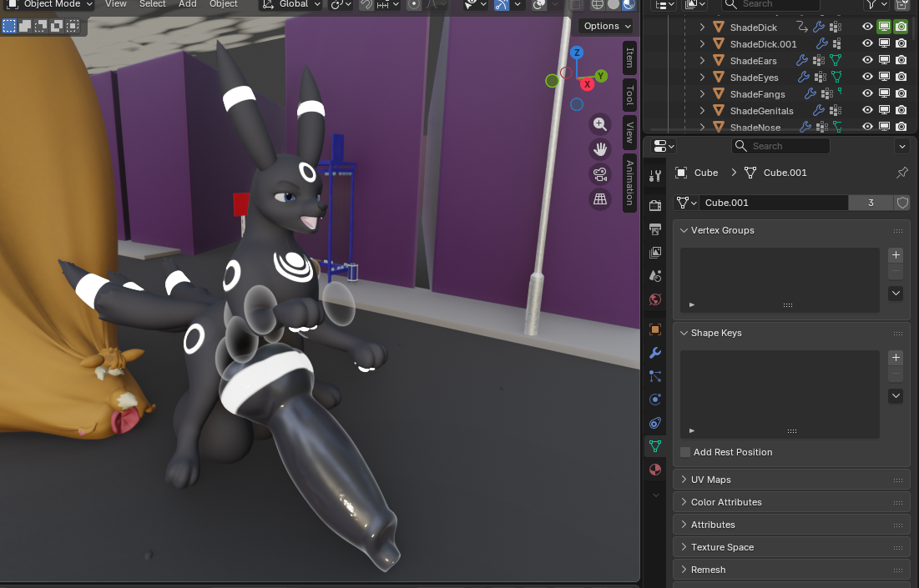
Task: Open the Add menu in viewport header
Action: pyautogui.click(x=188, y=4)
